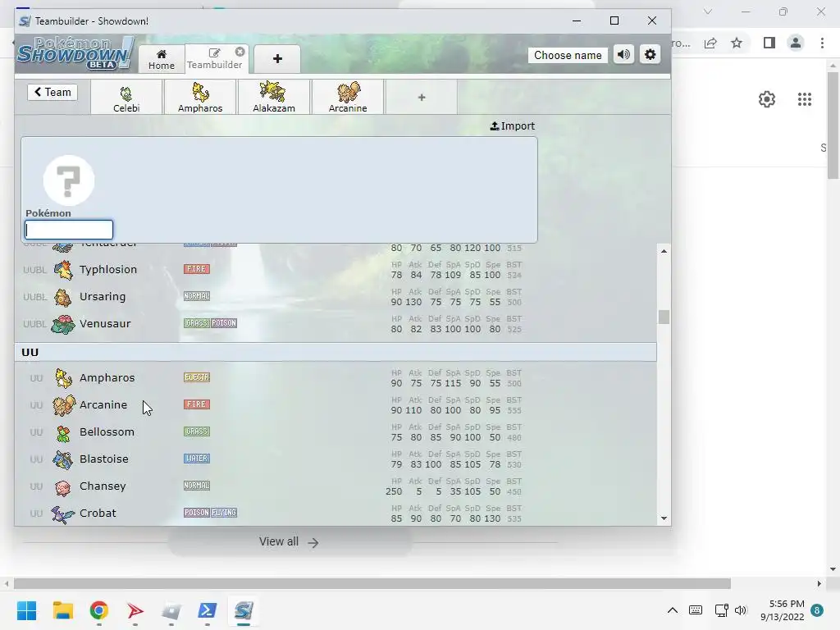Click Typhlosion's Fire type badge
Screen dimensions: 840x630
[x=197, y=269]
